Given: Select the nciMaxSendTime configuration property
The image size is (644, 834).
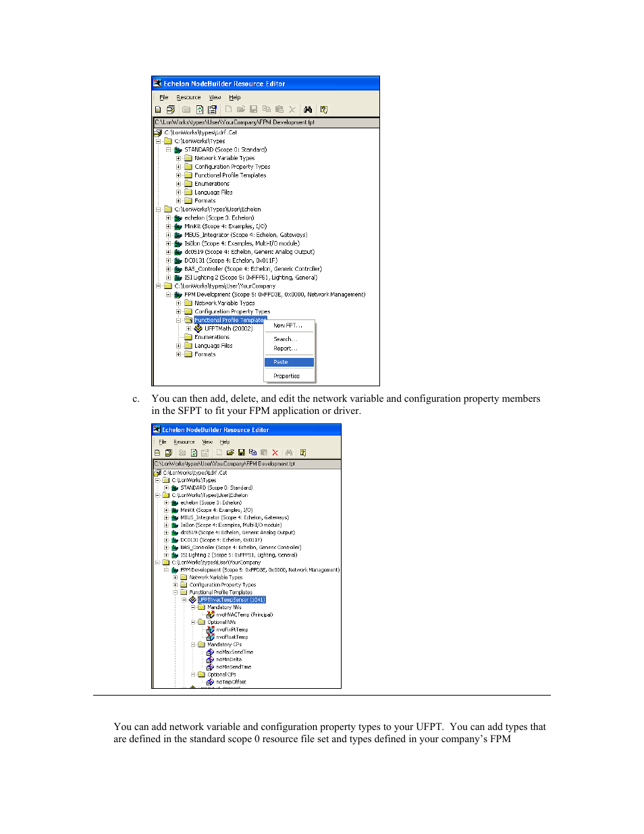Looking at the screenshot, I should tap(235, 652).
